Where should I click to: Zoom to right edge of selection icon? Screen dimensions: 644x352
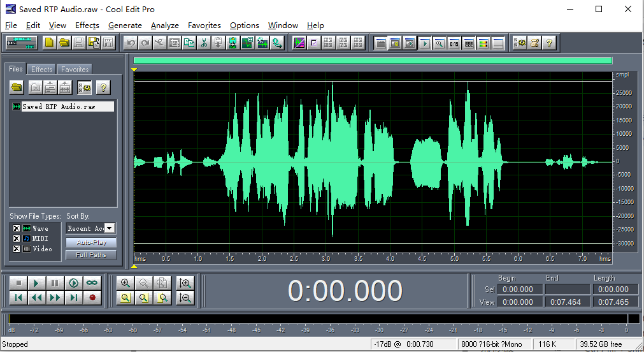162,298
